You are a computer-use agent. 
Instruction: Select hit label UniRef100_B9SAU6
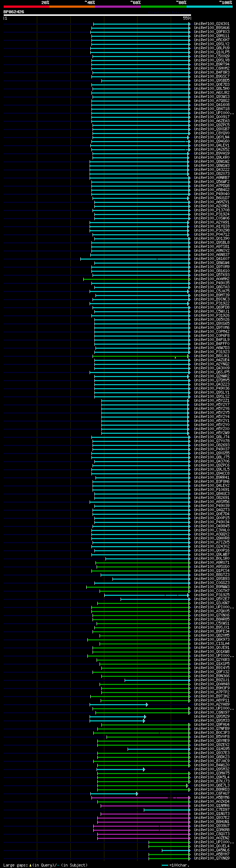(x=212, y=28)
